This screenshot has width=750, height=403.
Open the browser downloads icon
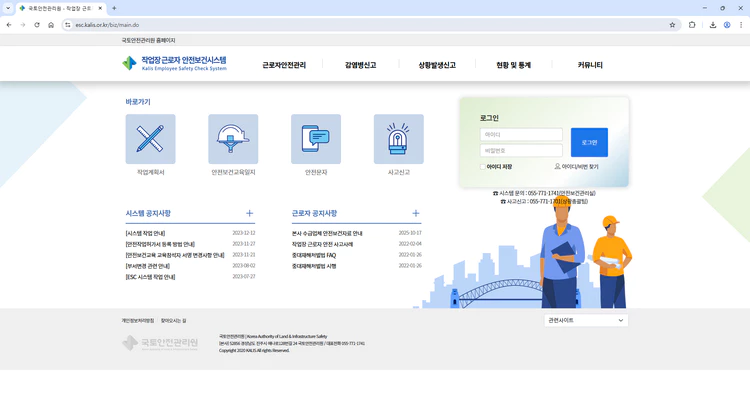(713, 25)
